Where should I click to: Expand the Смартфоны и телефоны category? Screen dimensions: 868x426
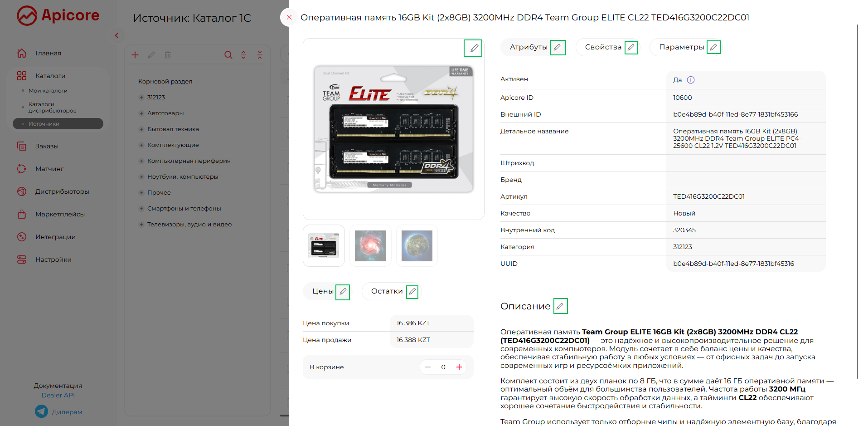(x=141, y=209)
